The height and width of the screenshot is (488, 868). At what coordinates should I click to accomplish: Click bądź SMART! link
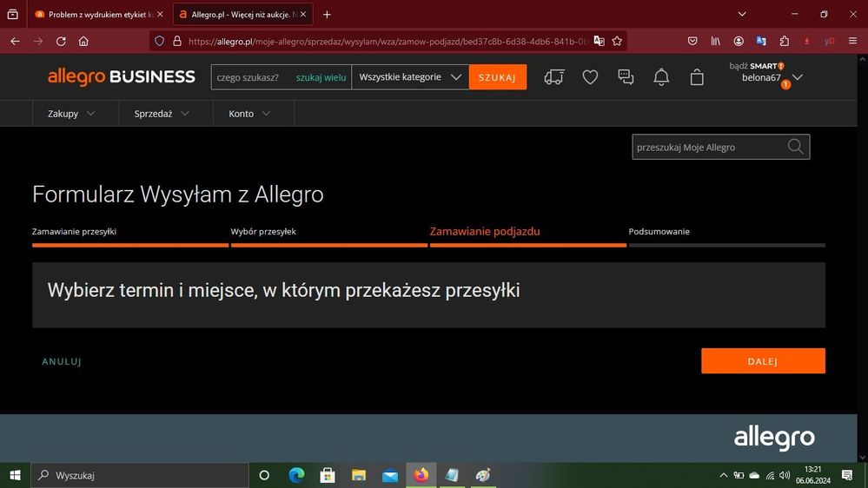pyautogui.click(x=756, y=66)
